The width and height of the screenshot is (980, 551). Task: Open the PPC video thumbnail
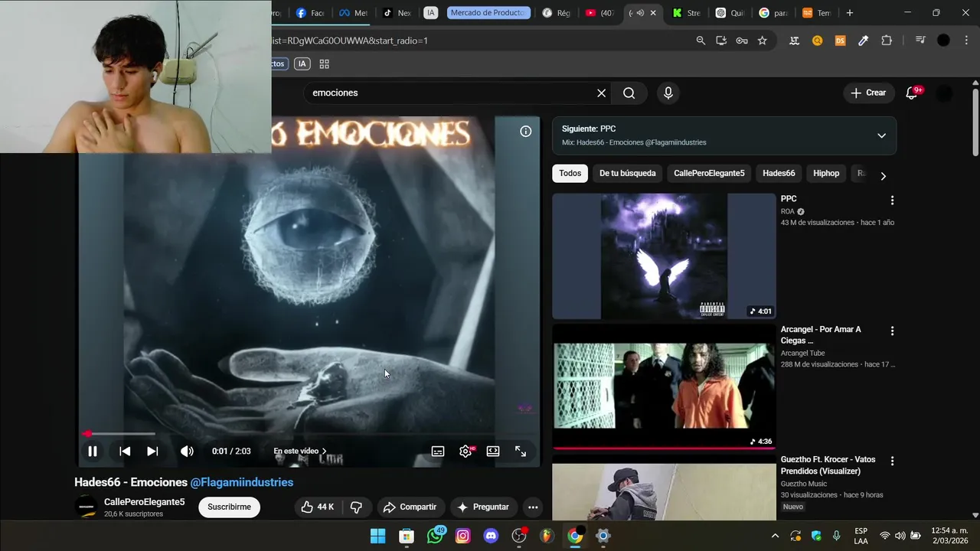664,256
